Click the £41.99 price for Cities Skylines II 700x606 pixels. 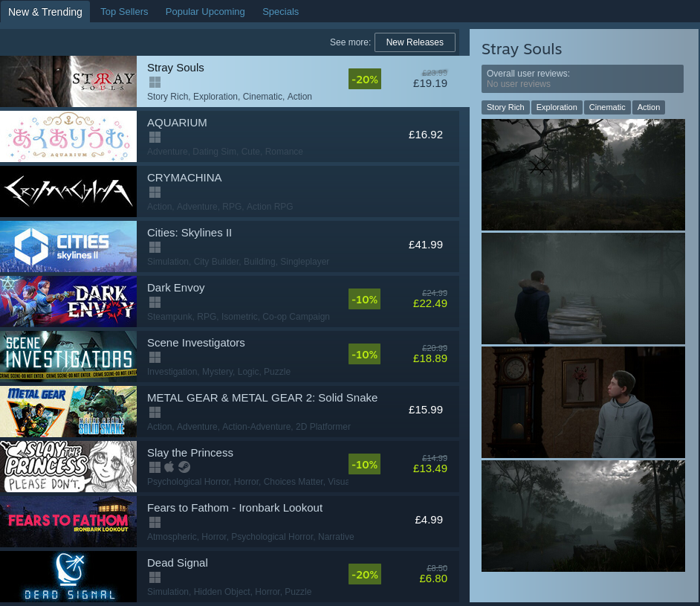426,245
